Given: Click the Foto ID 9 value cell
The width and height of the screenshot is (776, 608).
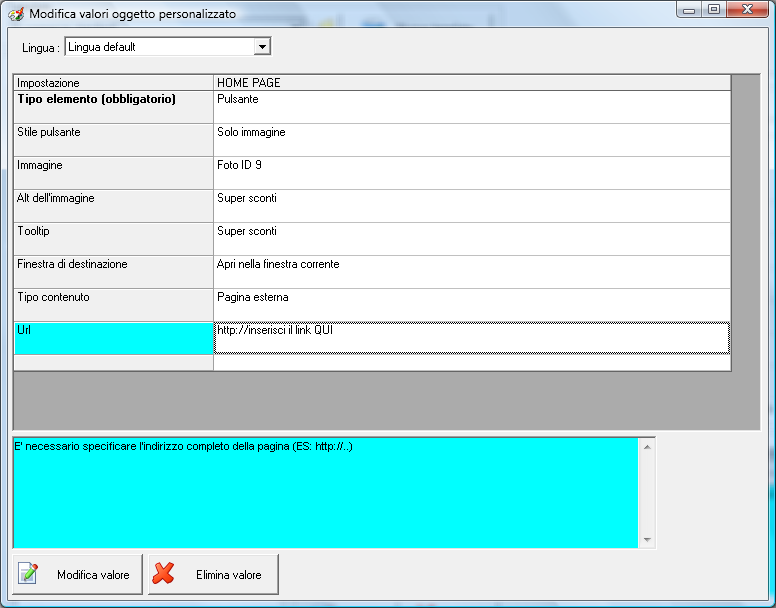Looking at the screenshot, I should coord(472,173).
